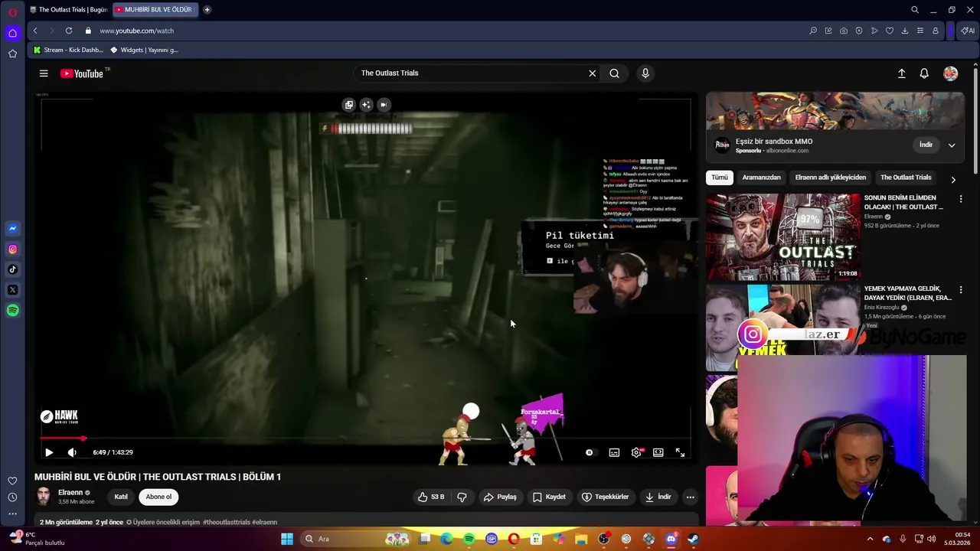Play the paused video
This screenshot has height=551, width=980.
coord(49,452)
